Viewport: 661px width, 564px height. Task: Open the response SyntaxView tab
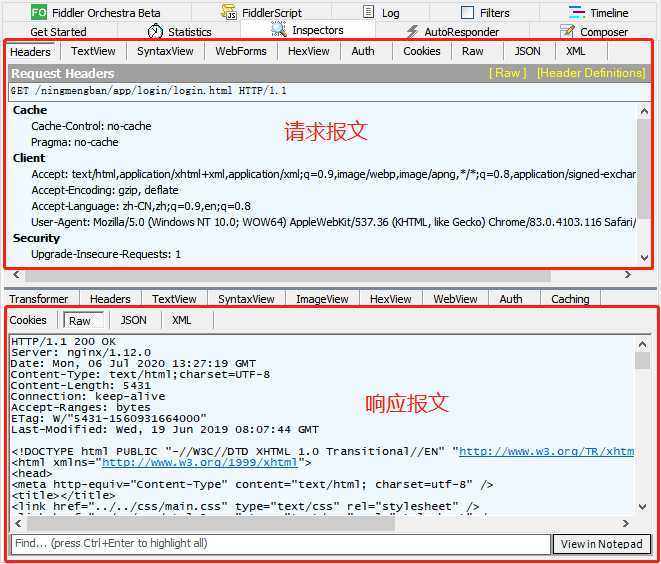click(x=246, y=299)
